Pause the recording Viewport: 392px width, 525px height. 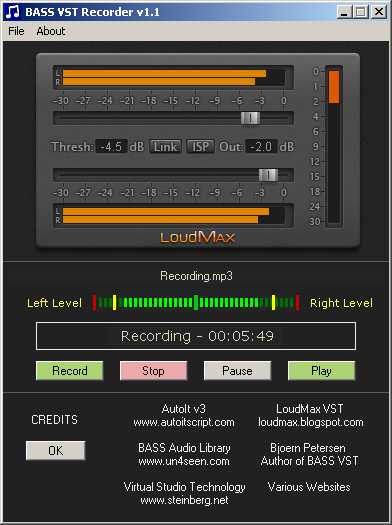[237, 371]
